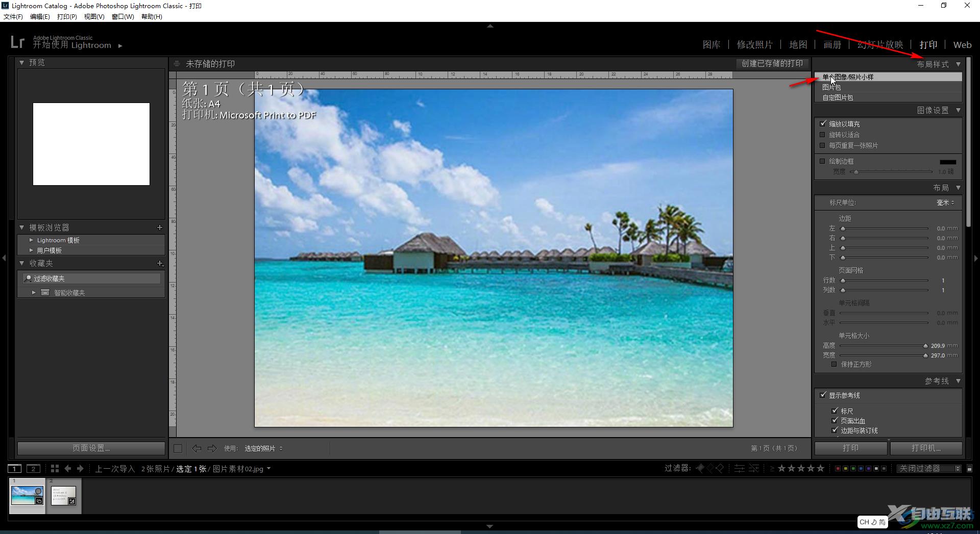Expand the Lightroom 模板 folder
The image size is (980, 534).
(x=31, y=240)
